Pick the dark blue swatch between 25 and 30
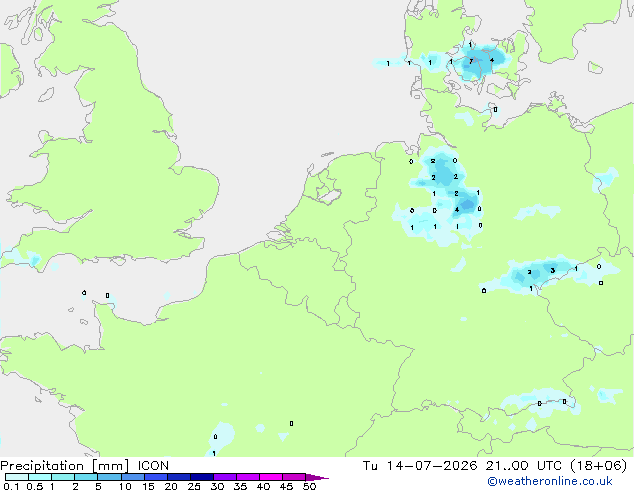This screenshot has height=490, width=634. [x=202, y=477]
